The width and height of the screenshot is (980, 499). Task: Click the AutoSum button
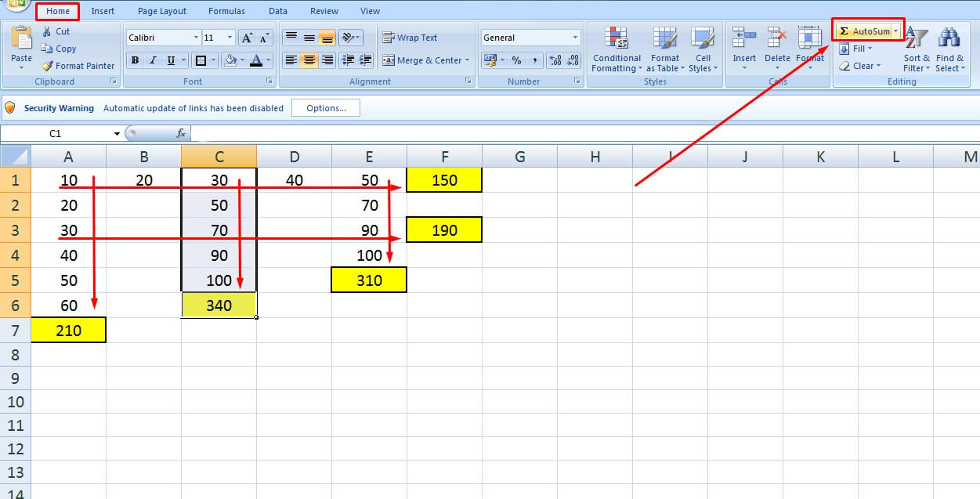click(862, 30)
